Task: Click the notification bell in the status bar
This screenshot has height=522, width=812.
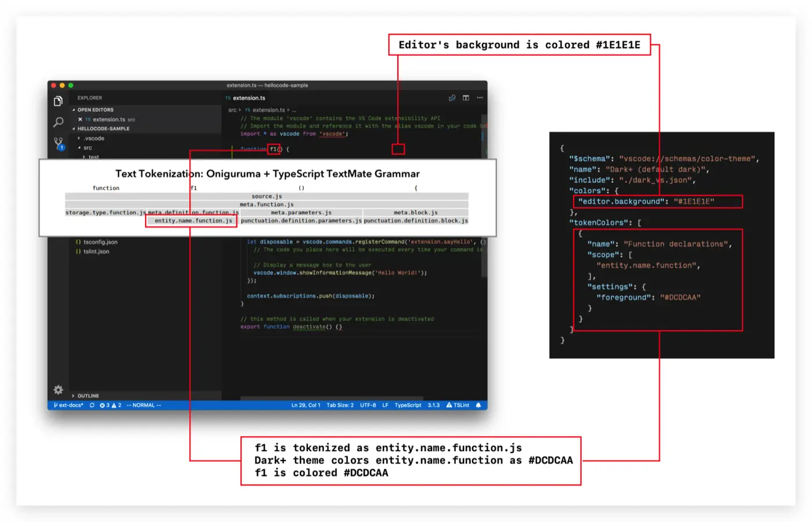Action: coord(478,405)
